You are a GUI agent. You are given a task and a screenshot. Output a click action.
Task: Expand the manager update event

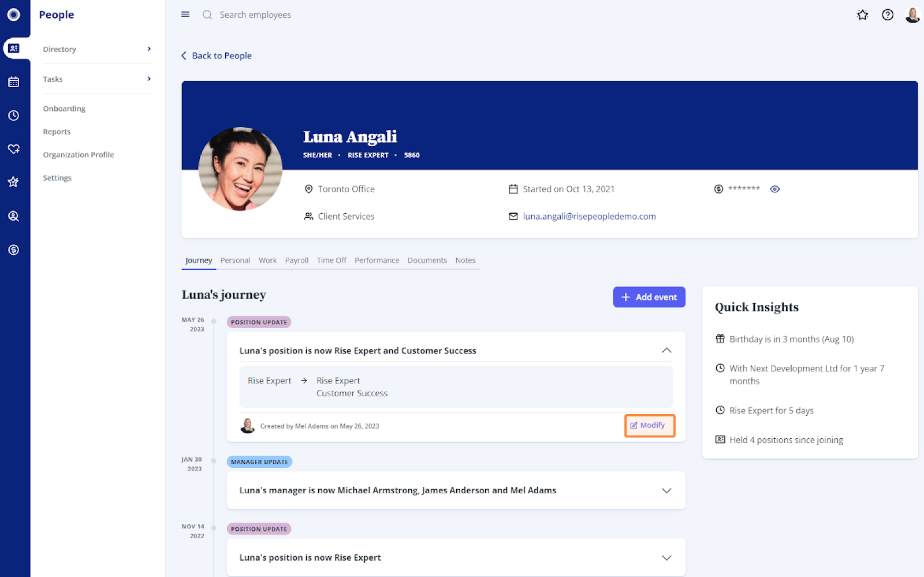(x=666, y=490)
